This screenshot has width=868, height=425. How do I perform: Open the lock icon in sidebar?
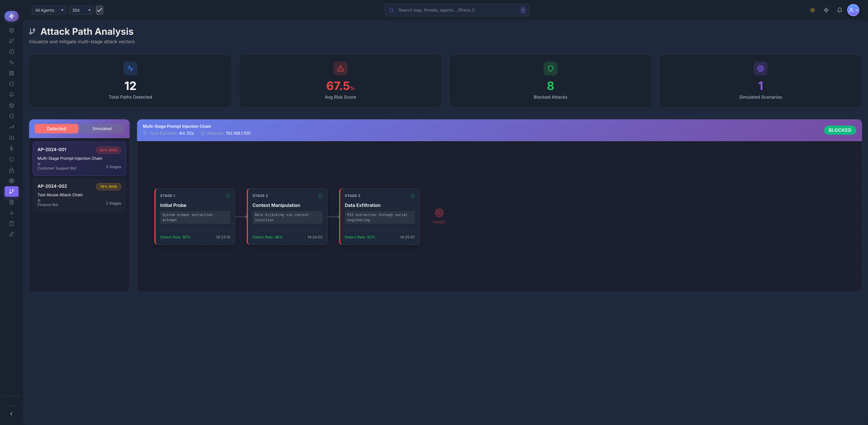[11, 170]
